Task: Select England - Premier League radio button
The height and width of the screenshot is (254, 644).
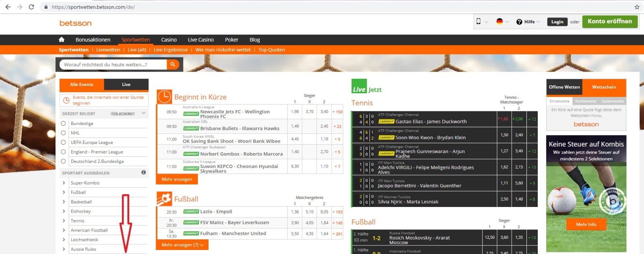Action: pos(63,152)
